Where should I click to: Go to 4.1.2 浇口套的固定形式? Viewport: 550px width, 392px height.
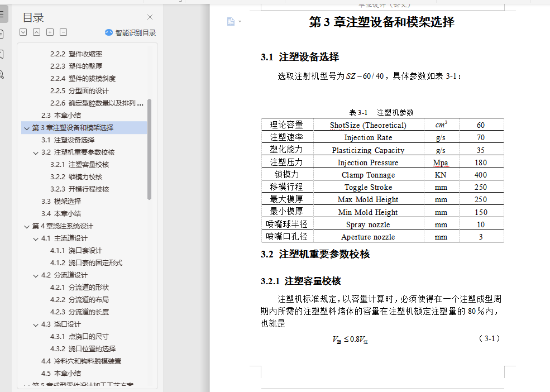[x=87, y=263]
